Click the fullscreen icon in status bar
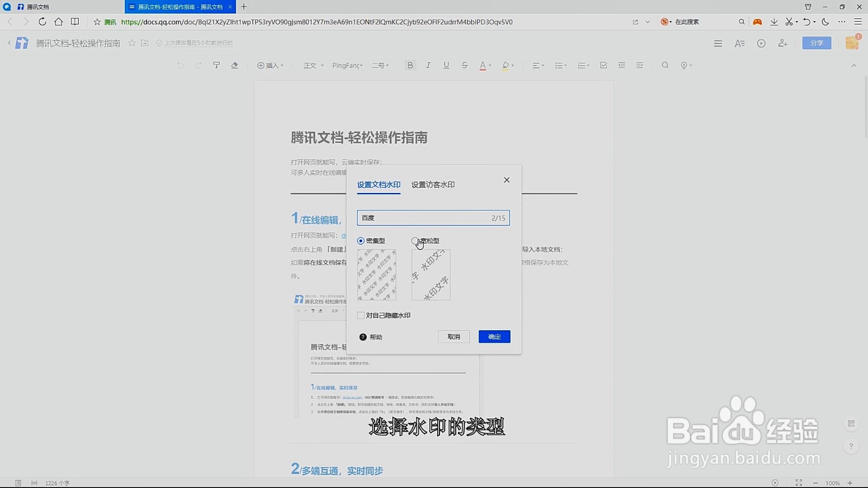The height and width of the screenshot is (488, 868). coord(799,483)
